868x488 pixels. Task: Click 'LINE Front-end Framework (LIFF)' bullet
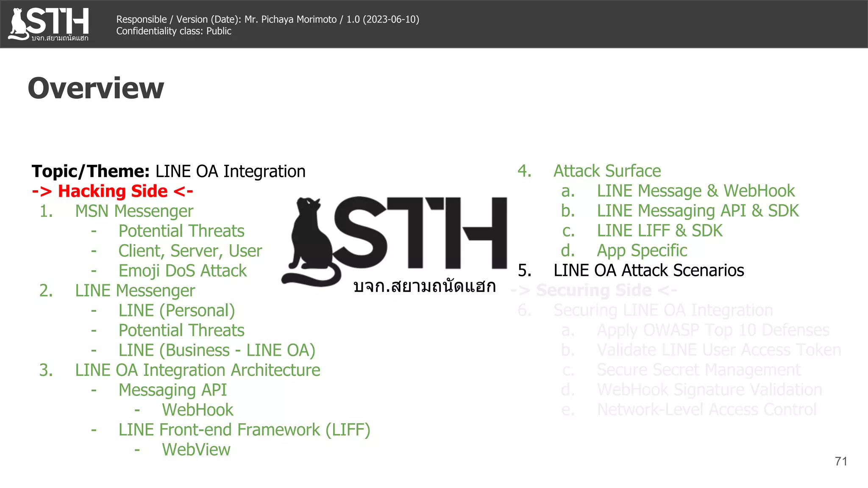[245, 430]
